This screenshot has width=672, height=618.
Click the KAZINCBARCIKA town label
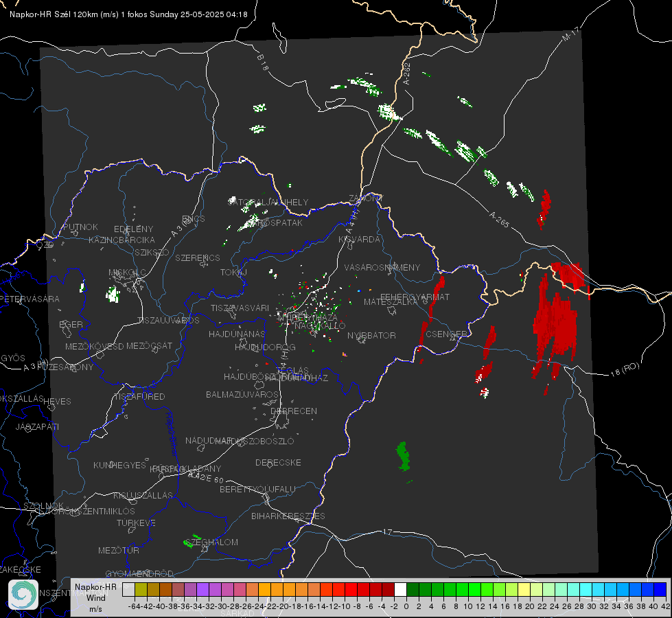pyautogui.click(x=121, y=240)
